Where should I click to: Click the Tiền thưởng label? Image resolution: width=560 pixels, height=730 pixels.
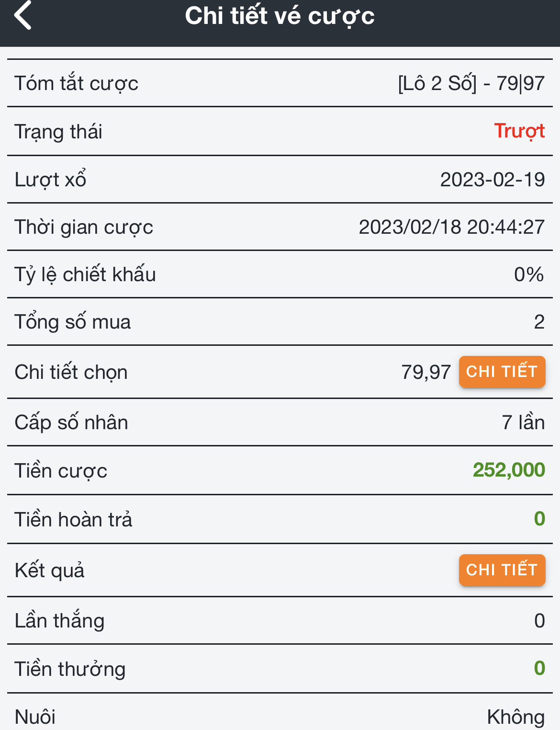click(70, 669)
